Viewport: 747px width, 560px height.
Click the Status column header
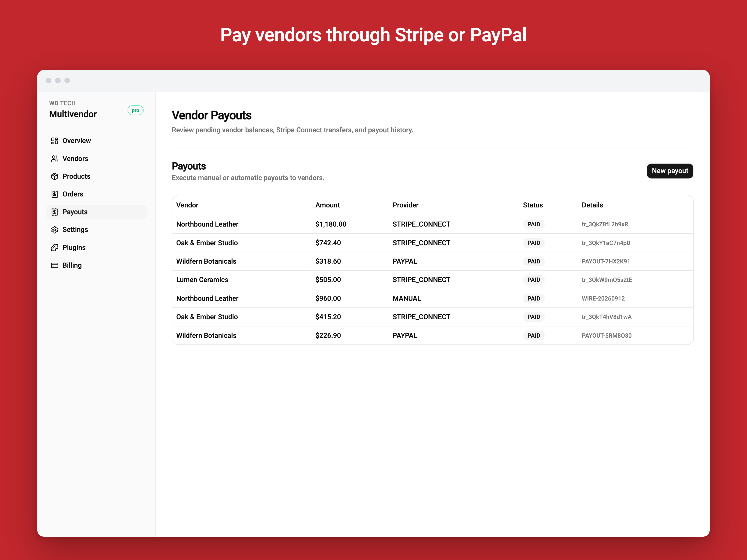point(532,205)
